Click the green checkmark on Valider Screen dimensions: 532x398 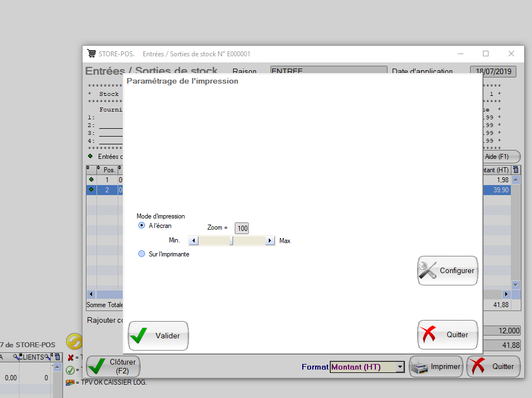pos(140,336)
